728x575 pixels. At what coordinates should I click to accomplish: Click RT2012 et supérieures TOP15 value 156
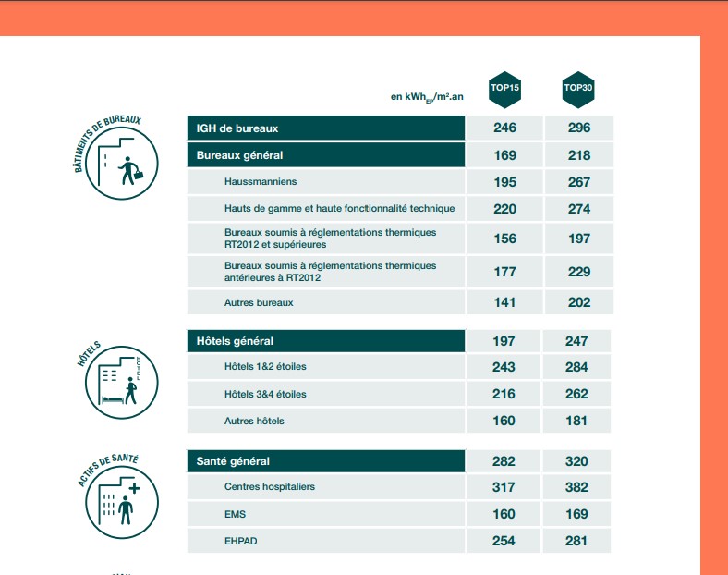[x=504, y=239]
